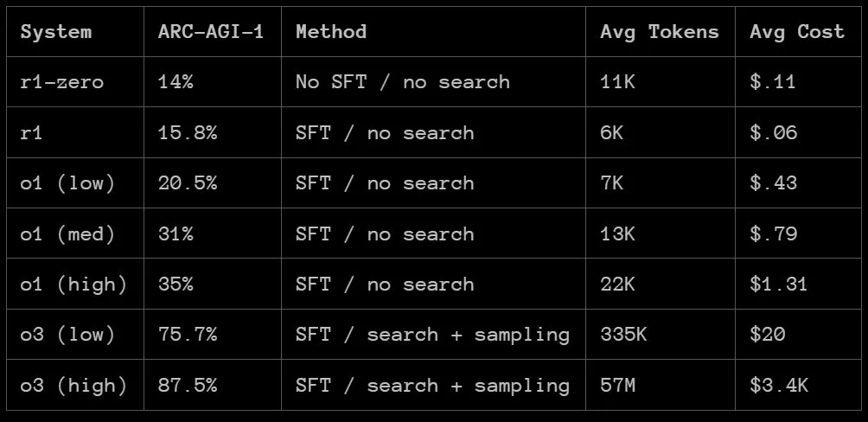Image resolution: width=868 pixels, height=422 pixels.
Task: Click the o1 (med) system cell
Action: coord(67,234)
